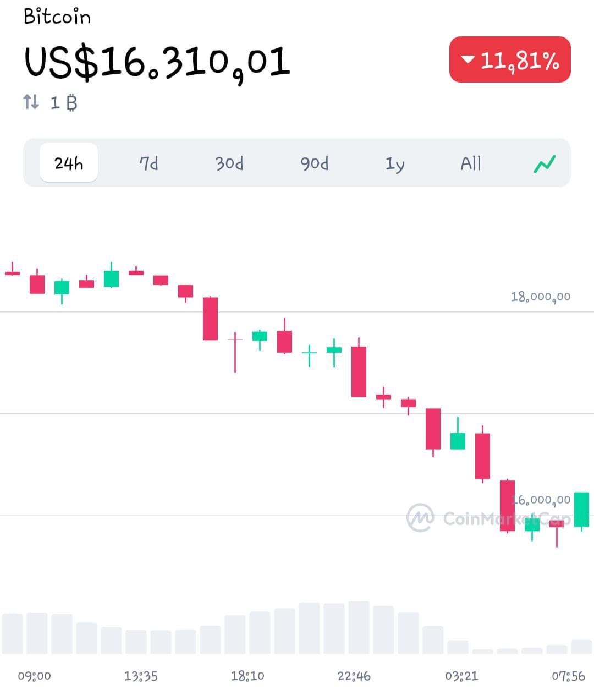The width and height of the screenshot is (594, 700).
Task: Switch chart to 30d range
Action: pos(229,163)
